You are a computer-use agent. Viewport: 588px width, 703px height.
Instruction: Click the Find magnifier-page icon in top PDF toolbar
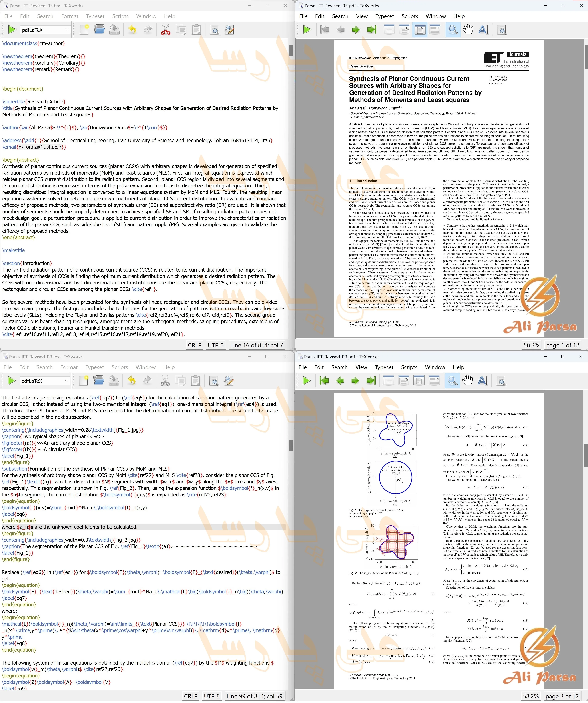pyautogui.click(x=502, y=30)
